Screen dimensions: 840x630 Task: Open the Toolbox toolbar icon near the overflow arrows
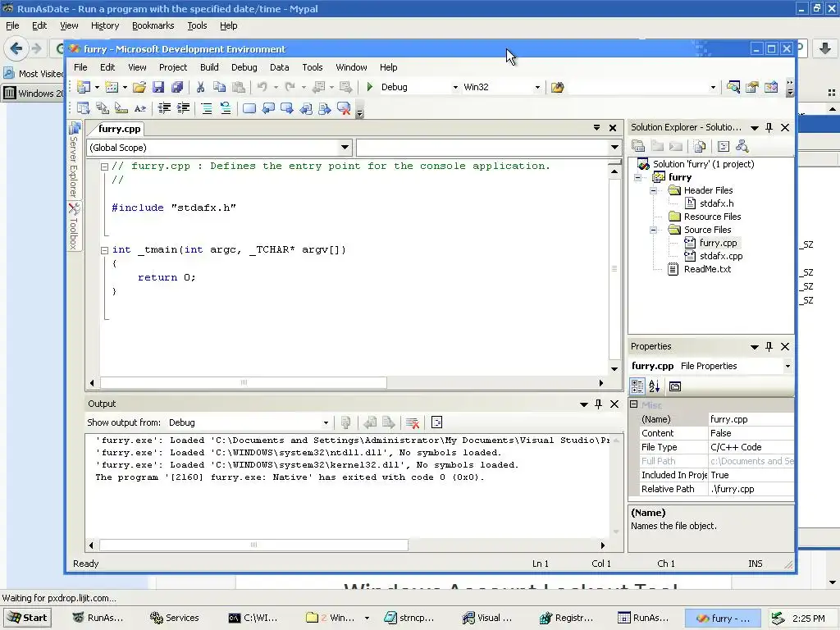(x=771, y=87)
